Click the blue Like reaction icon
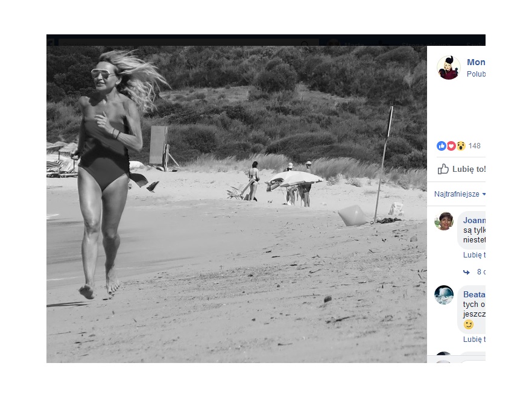This screenshot has height=398, width=532. pyautogui.click(x=441, y=146)
